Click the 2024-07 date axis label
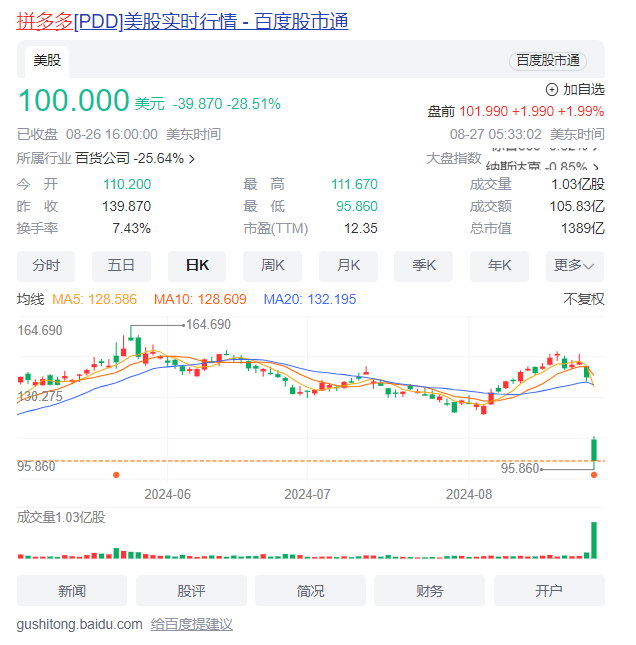Screen dimensions: 636x645 307,494
